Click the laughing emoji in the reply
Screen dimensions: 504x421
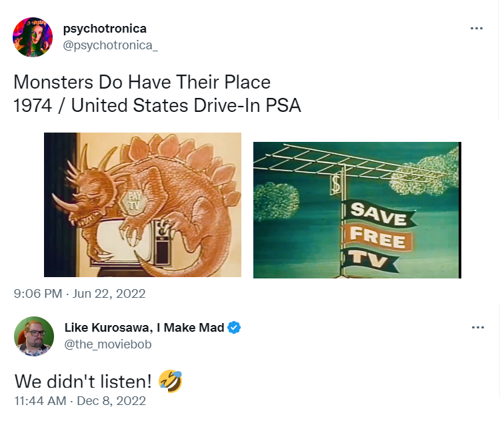coord(171,381)
